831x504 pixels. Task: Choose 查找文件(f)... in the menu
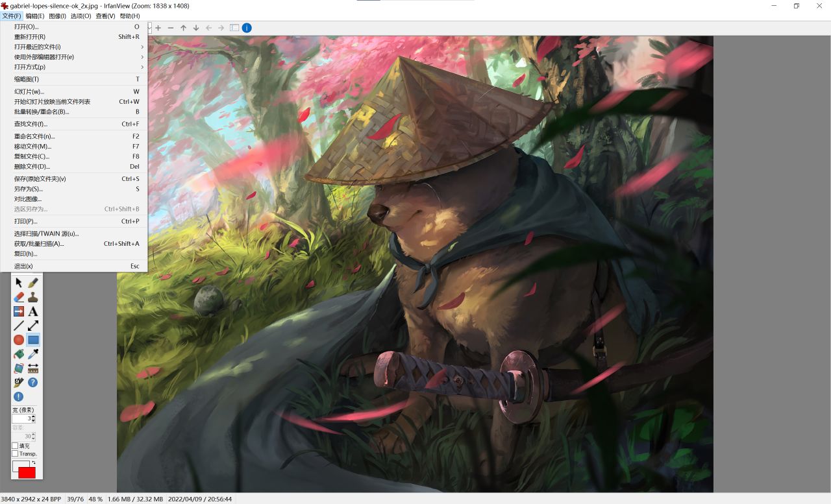point(74,124)
